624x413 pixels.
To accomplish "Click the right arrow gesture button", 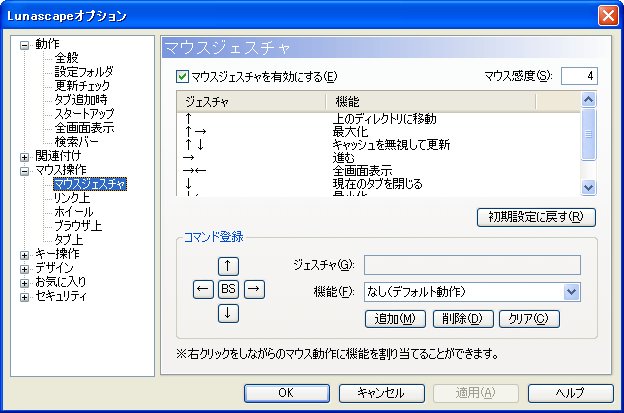I will point(254,289).
